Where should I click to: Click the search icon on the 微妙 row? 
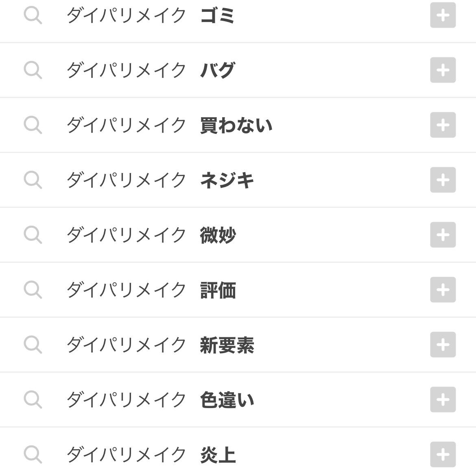tap(33, 235)
